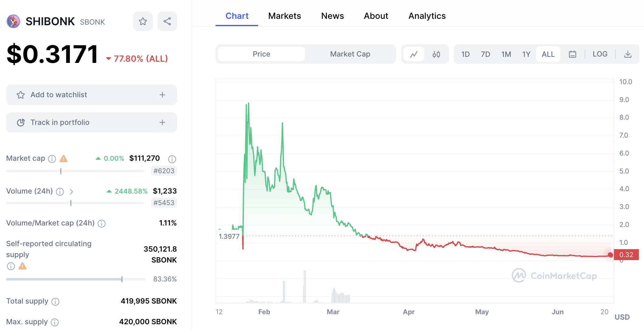644x330 pixels.
Task: Toggle LOG scale on the chart
Action: (600, 54)
